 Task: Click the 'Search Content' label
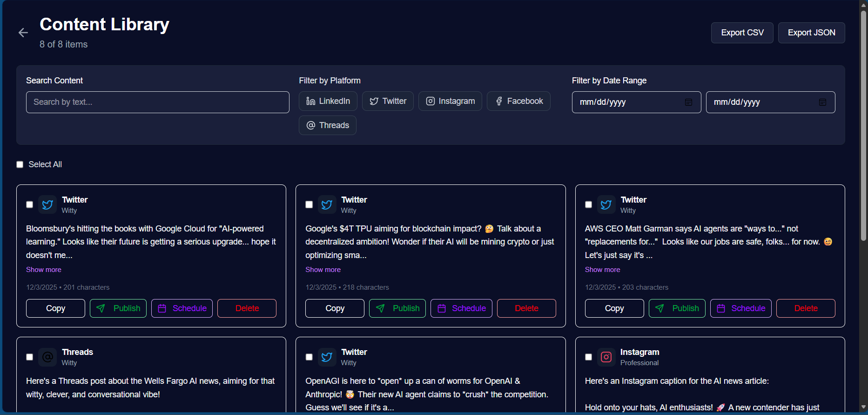click(54, 81)
